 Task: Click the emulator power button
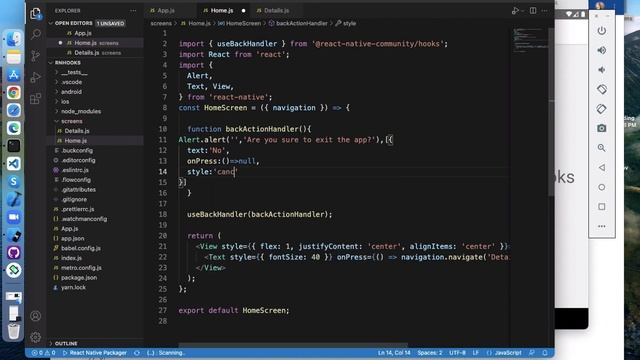click(x=602, y=31)
